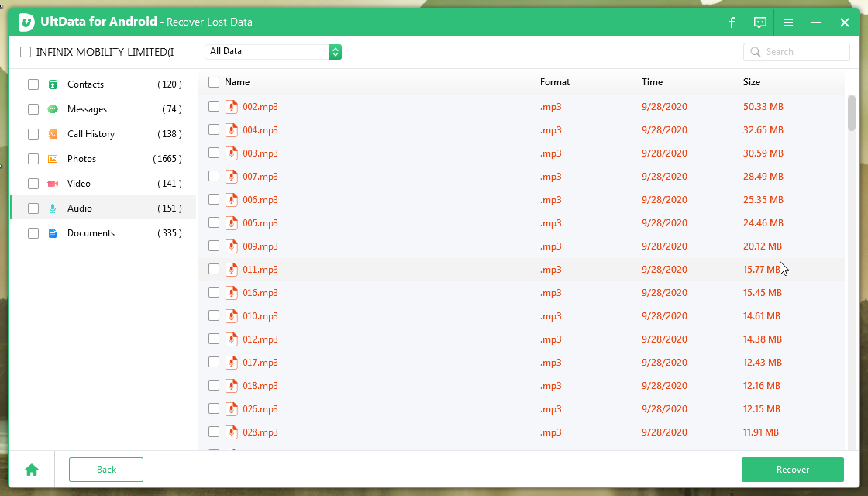This screenshot has width=868, height=496.
Task: Click the Messages bubble icon
Action: coord(53,109)
